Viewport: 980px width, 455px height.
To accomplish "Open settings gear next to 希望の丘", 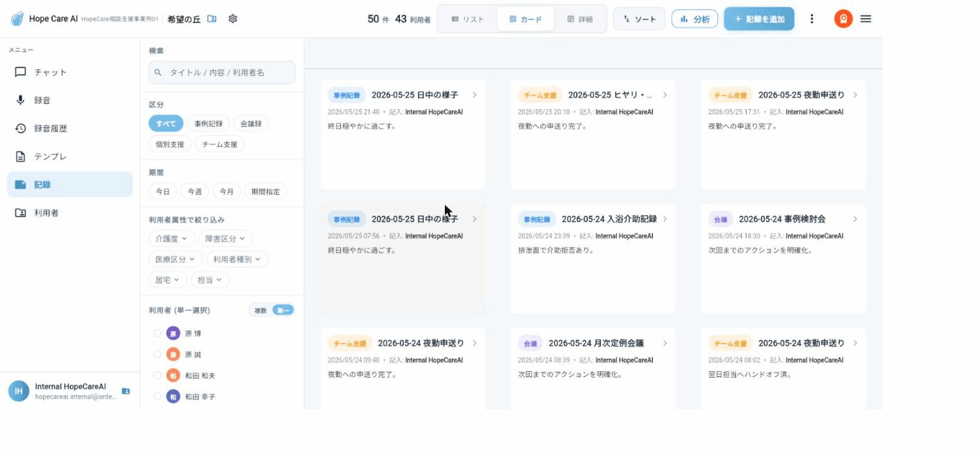I will click(x=233, y=19).
